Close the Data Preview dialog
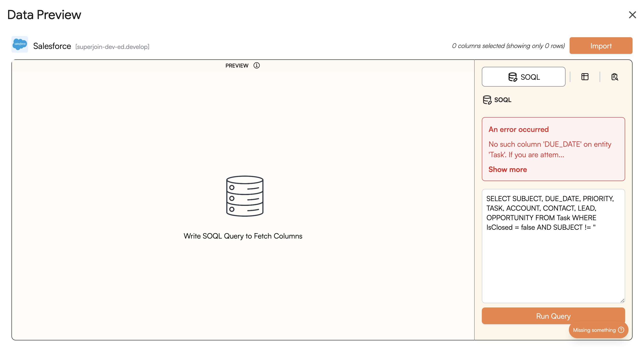644x354 pixels. click(632, 15)
